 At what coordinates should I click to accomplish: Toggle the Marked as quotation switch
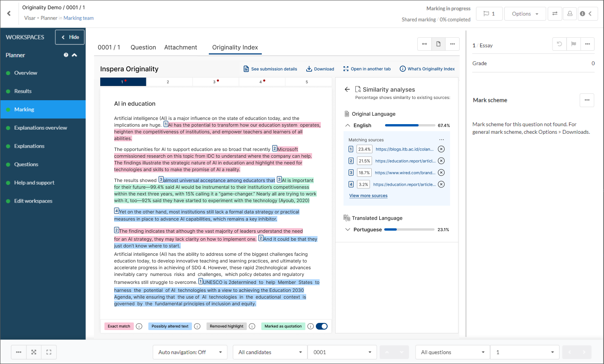point(322,326)
